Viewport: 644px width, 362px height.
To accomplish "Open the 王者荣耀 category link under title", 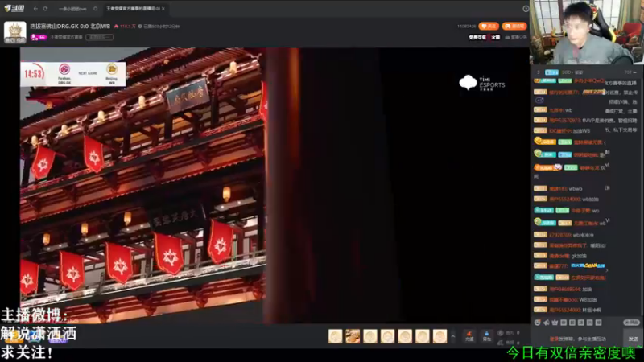I will tap(66, 37).
